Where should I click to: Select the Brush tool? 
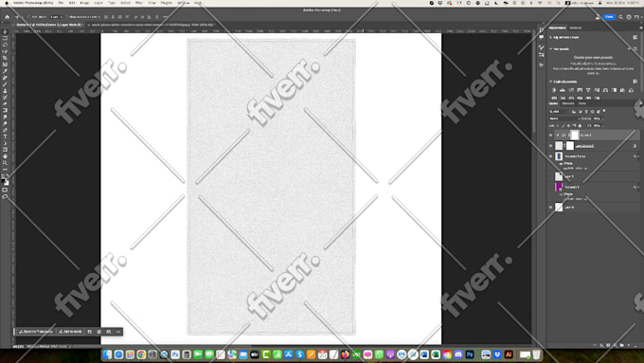[5, 84]
